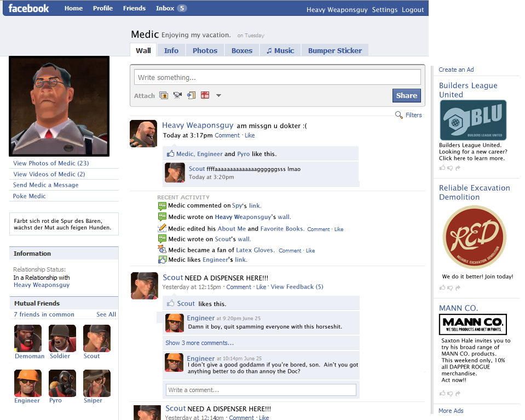Screen dimensions: 525x420
Task: Click the thumbs up icon next to Medic, Engineer likes
Action: point(170,154)
